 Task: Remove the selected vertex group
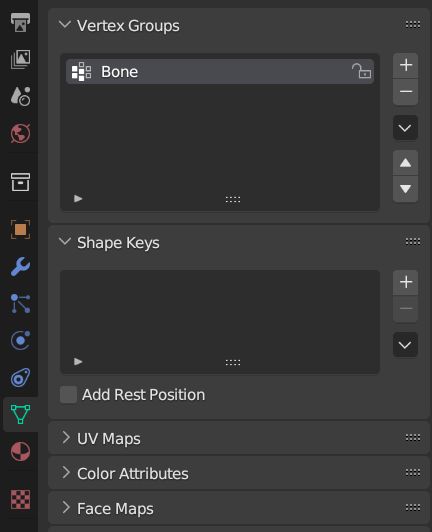(406, 92)
